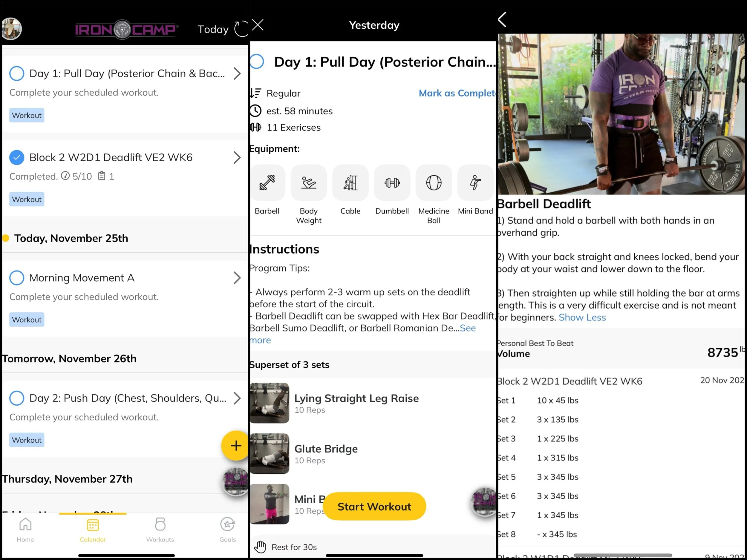Open the Goals tab
The width and height of the screenshot is (747, 560).
click(x=228, y=530)
